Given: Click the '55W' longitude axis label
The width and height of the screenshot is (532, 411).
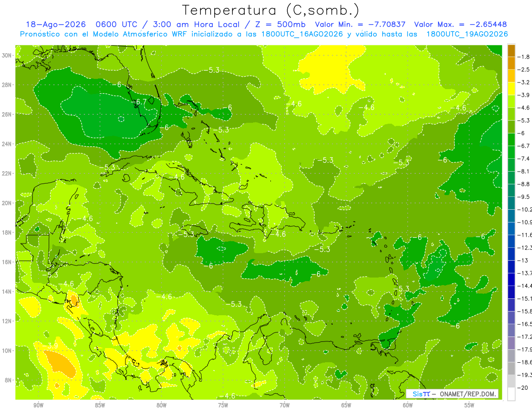Looking at the screenshot, I should click(469, 405).
